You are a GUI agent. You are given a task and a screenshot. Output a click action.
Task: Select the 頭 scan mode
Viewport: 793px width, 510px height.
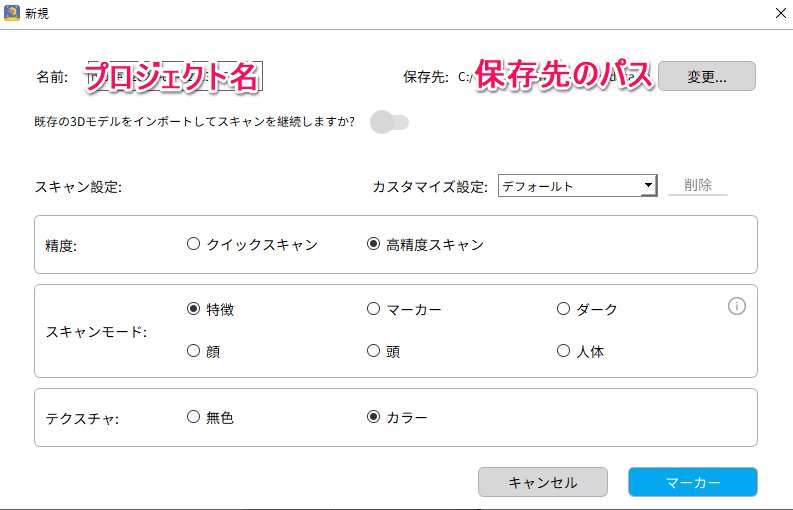pyautogui.click(x=383, y=351)
